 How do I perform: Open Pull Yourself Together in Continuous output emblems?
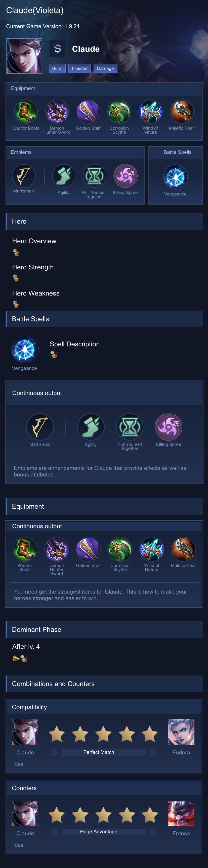pos(130,427)
